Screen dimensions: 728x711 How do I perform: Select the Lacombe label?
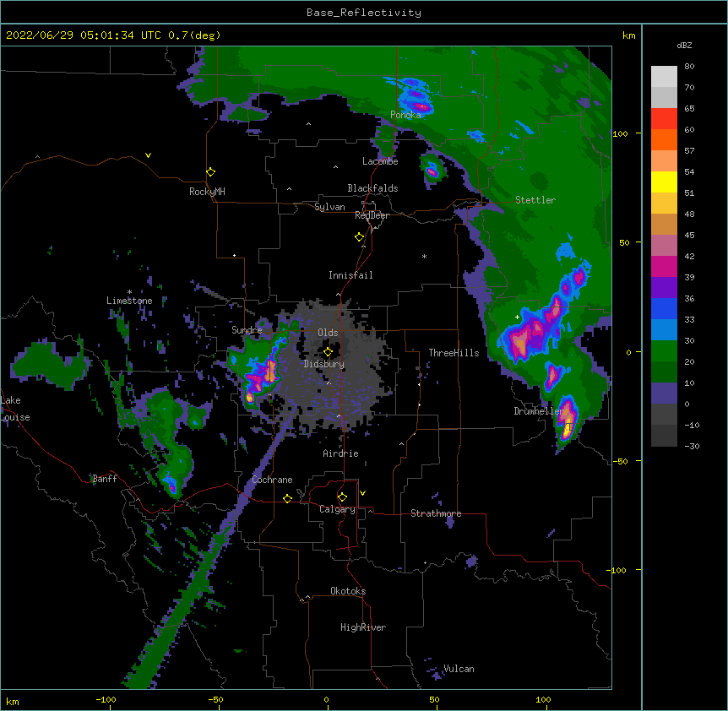click(380, 161)
